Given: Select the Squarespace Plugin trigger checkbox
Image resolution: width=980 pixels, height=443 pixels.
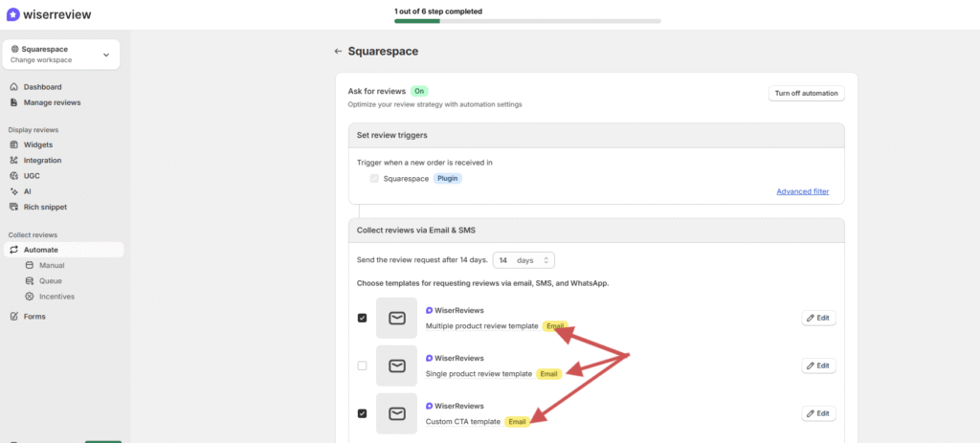Looking at the screenshot, I should (x=374, y=178).
